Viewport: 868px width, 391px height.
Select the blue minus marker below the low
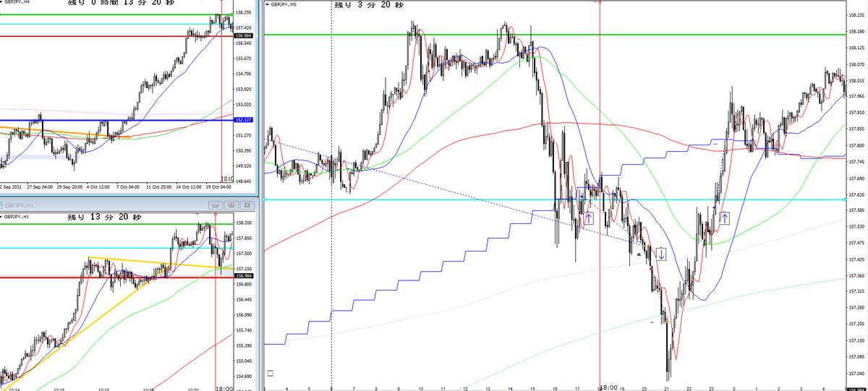click(652, 322)
